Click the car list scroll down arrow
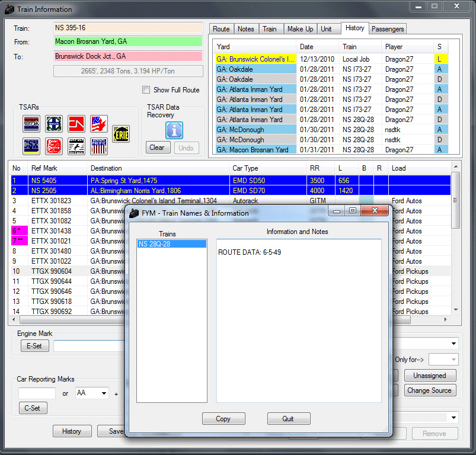This screenshot has width=476, height=455. [x=456, y=310]
